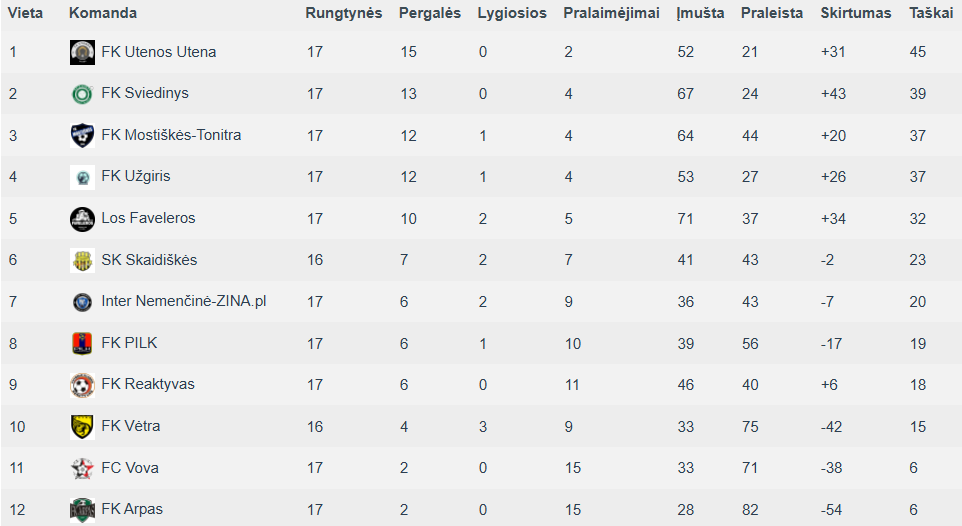Sort table by Taškai column header
The image size is (962, 526).
(931, 13)
